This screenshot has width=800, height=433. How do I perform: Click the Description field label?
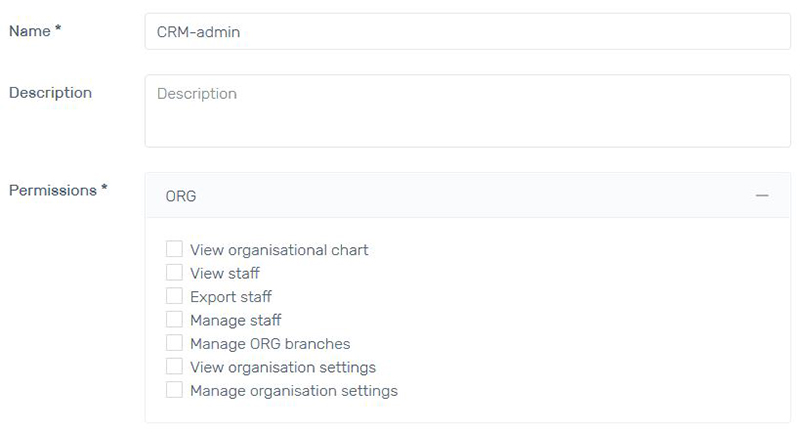coord(51,93)
